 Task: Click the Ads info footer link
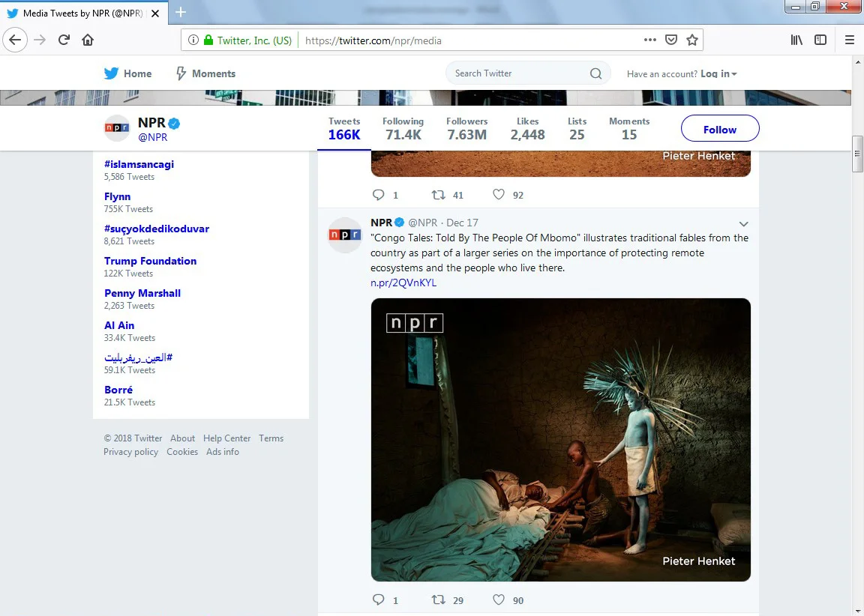pyautogui.click(x=223, y=451)
